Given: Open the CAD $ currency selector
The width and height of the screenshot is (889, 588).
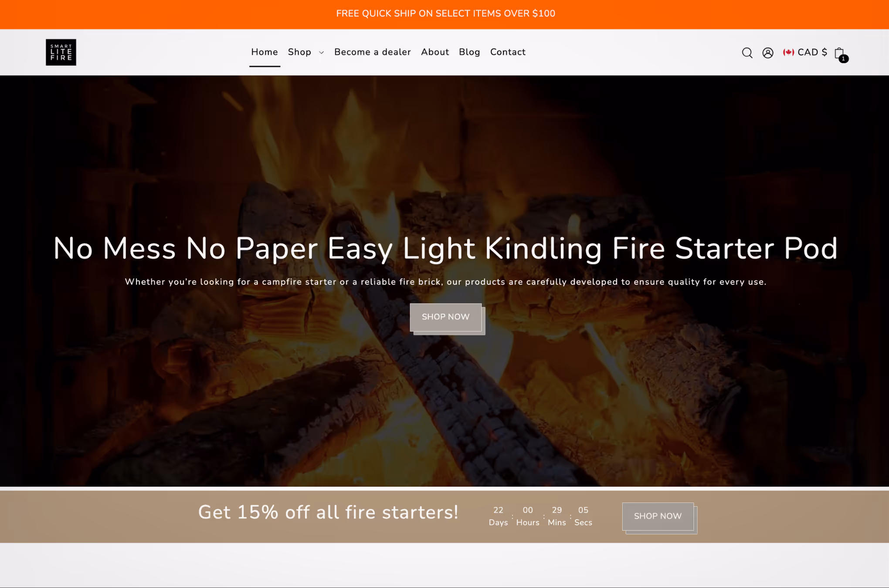Looking at the screenshot, I should tap(805, 52).
